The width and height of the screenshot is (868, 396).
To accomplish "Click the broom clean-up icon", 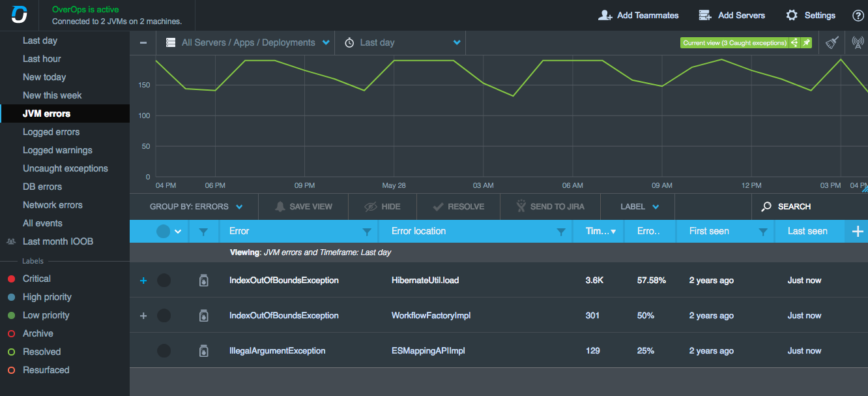I will (x=832, y=42).
